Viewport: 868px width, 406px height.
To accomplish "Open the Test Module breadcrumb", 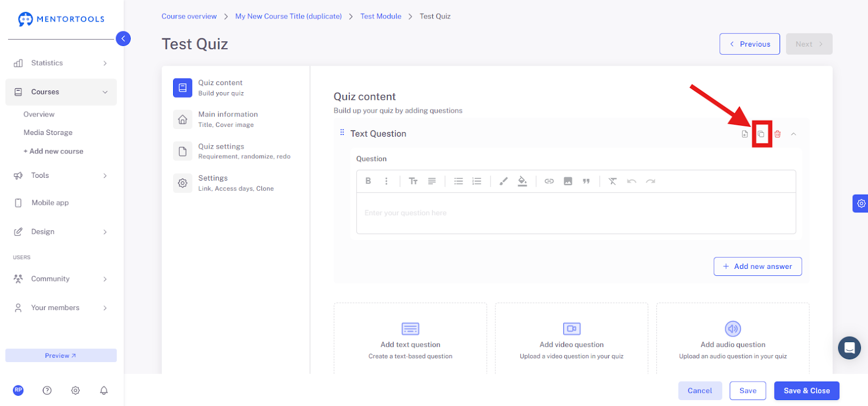I will (x=381, y=16).
